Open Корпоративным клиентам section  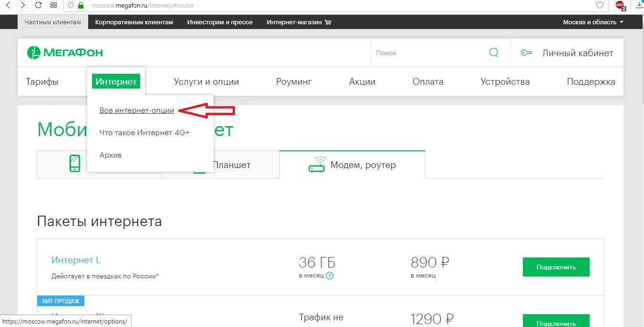pos(134,22)
